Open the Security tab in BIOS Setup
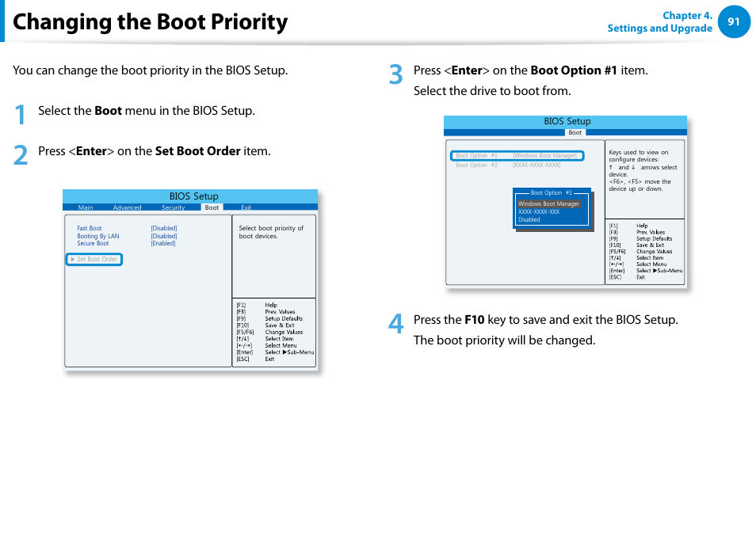This screenshot has width=756, height=536. point(173,207)
